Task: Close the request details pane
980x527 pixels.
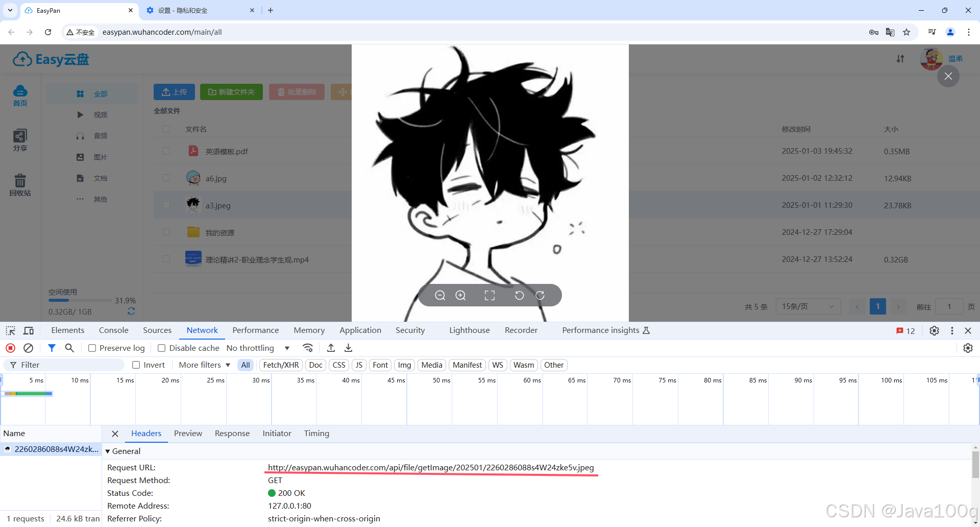Action: click(115, 434)
